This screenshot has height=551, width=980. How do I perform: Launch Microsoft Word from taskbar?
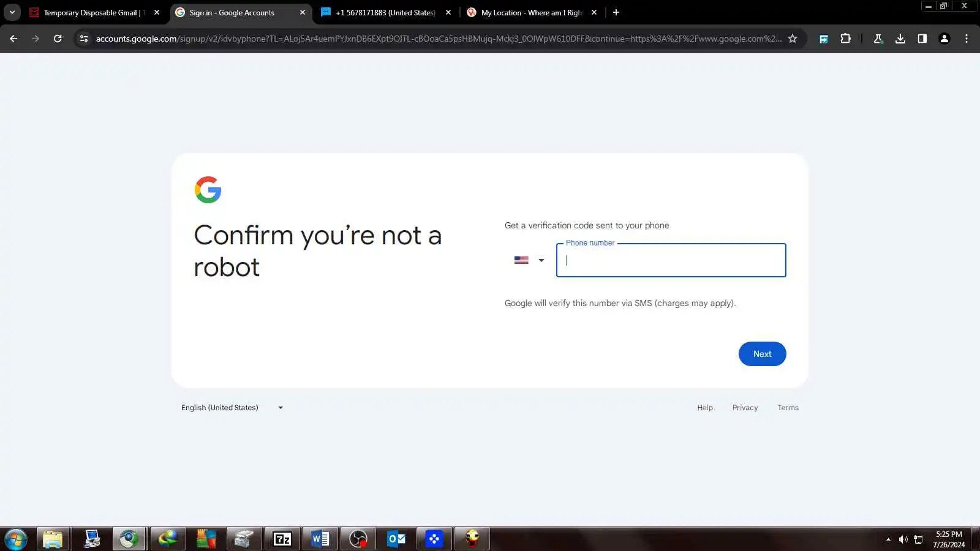tap(320, 539)
